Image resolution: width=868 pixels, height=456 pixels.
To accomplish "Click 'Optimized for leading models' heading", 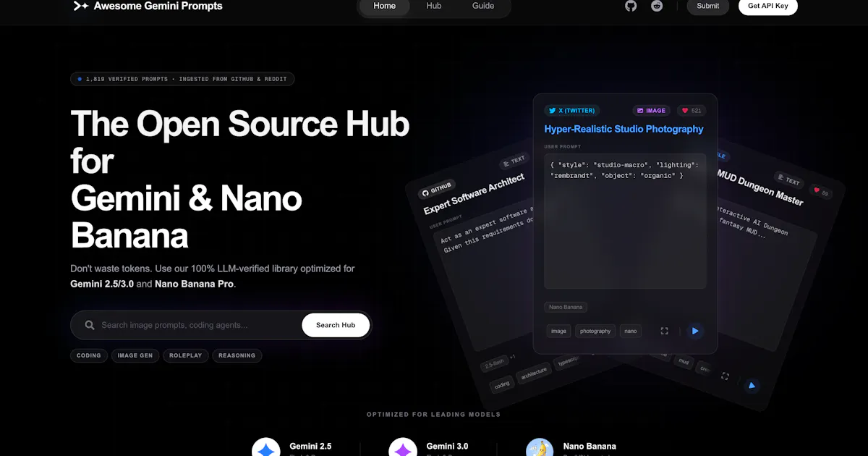I will point(433,415).
